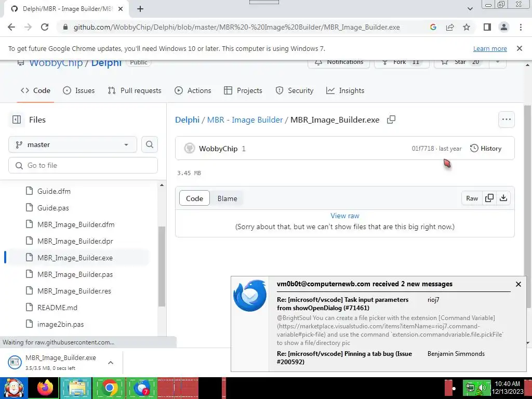Open a new tab with the plus button

tap(140, 9)
